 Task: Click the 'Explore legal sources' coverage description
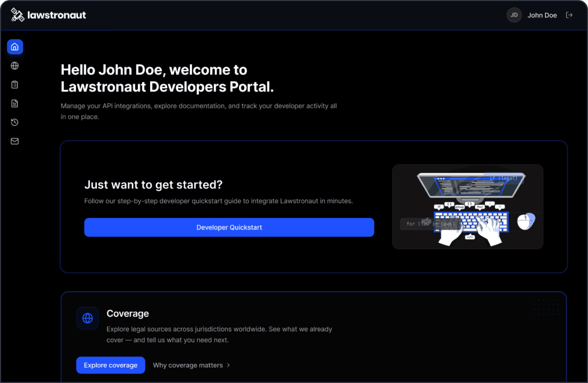pyautogui.click(x=219, y=334)
